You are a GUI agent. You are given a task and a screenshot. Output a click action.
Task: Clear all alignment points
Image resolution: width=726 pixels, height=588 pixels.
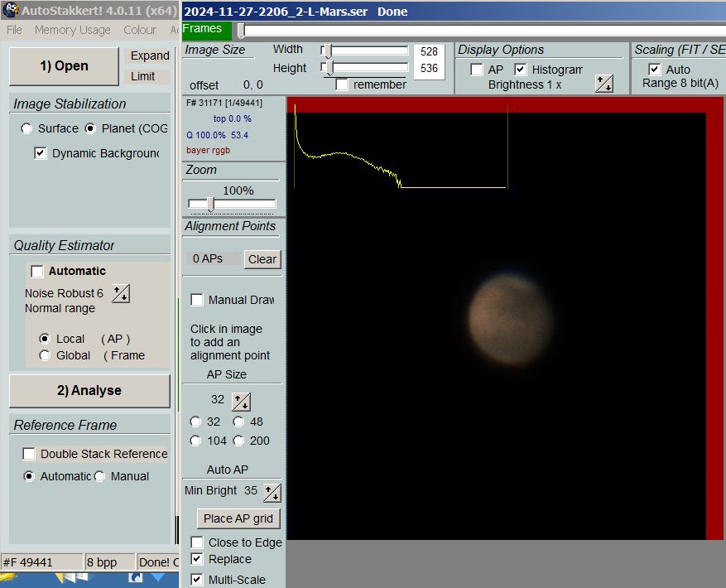coord(262,259)
